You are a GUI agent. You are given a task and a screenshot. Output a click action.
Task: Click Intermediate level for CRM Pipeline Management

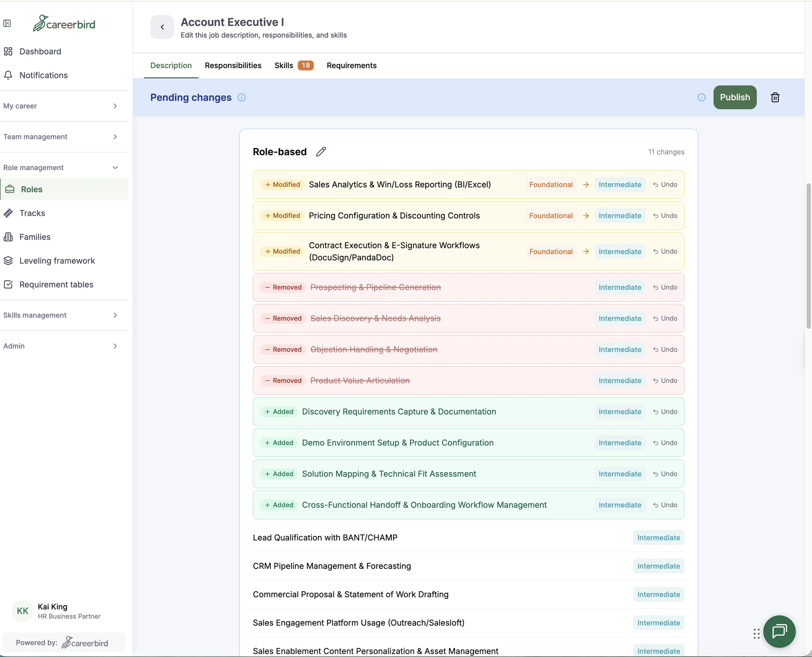[x=659, y=566]
